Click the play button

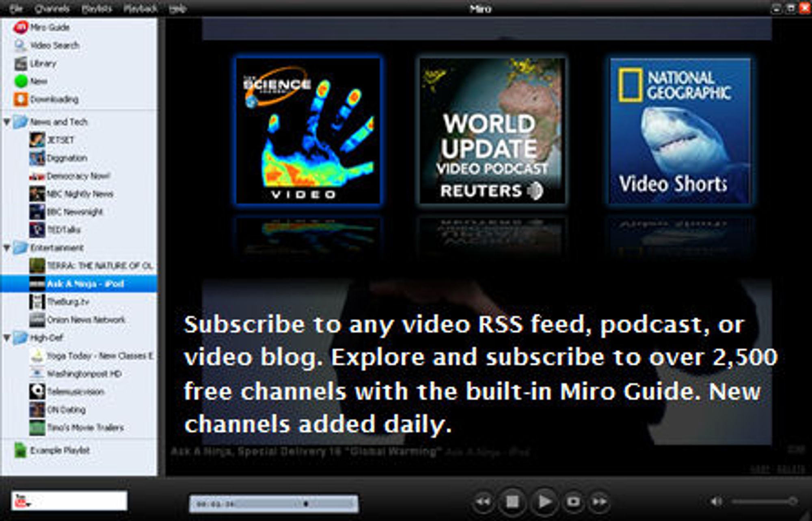coord(544,502)
